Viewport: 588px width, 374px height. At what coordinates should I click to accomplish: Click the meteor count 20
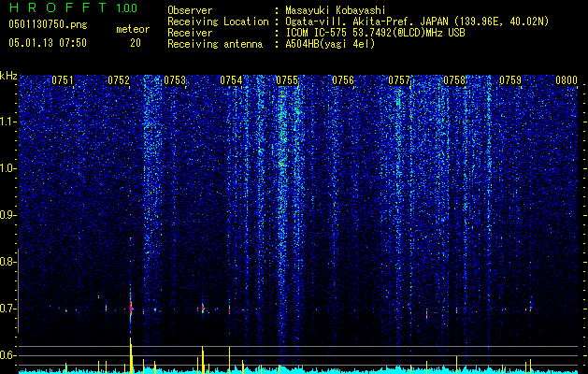(x=136, y=43)
